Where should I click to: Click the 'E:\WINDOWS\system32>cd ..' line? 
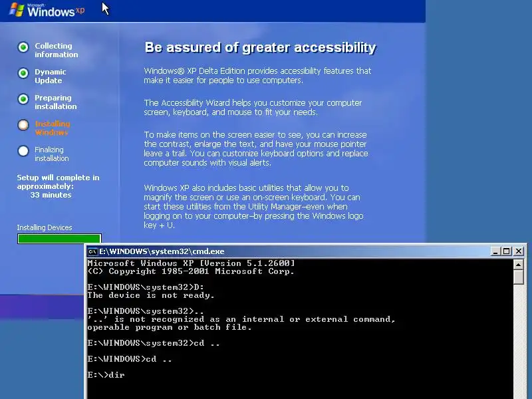coord(154,343)
